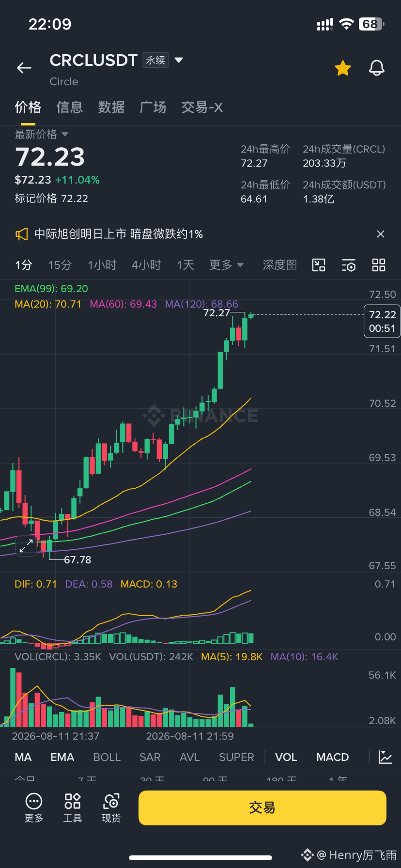The image size is (401, 868).
Task: Toggle the VOL sub-indicator
Action: point(286,757)
